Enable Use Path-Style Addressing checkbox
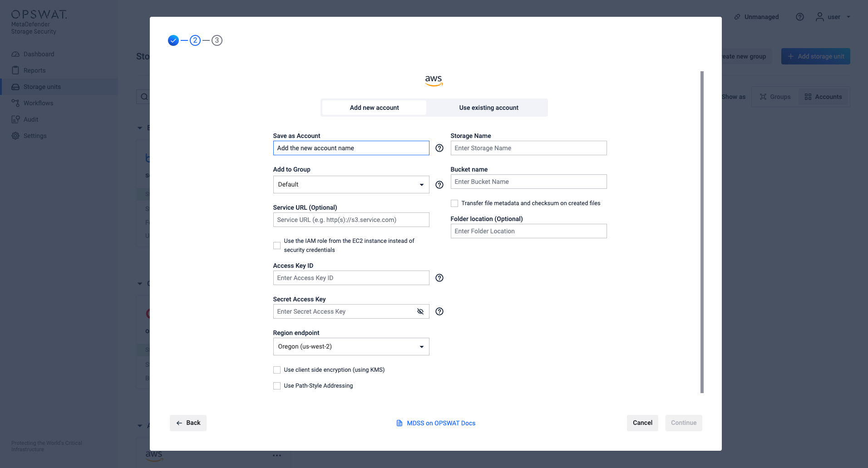The height and width of the screenshot is (468, 868). click(x=277, y=386)
